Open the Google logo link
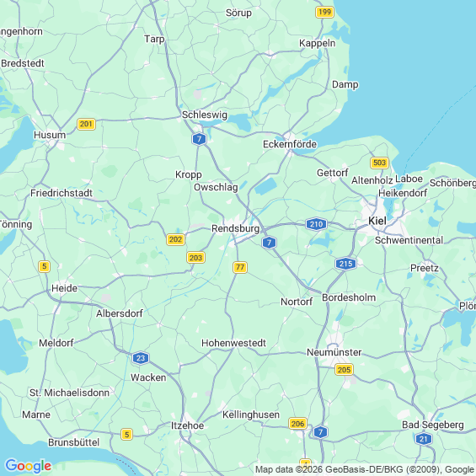 29,466
